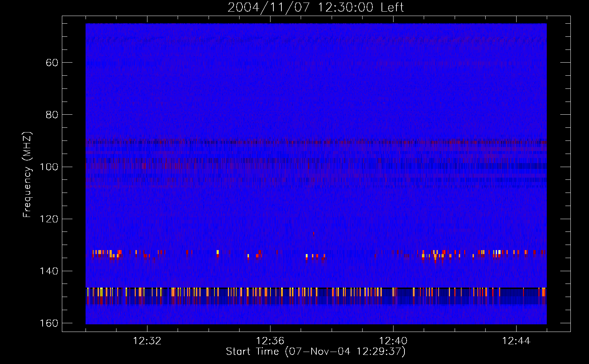This screenshot has height=364, width=589.
Task: Click the '100' frequency tick label
Action: click(x=49, y=167)
